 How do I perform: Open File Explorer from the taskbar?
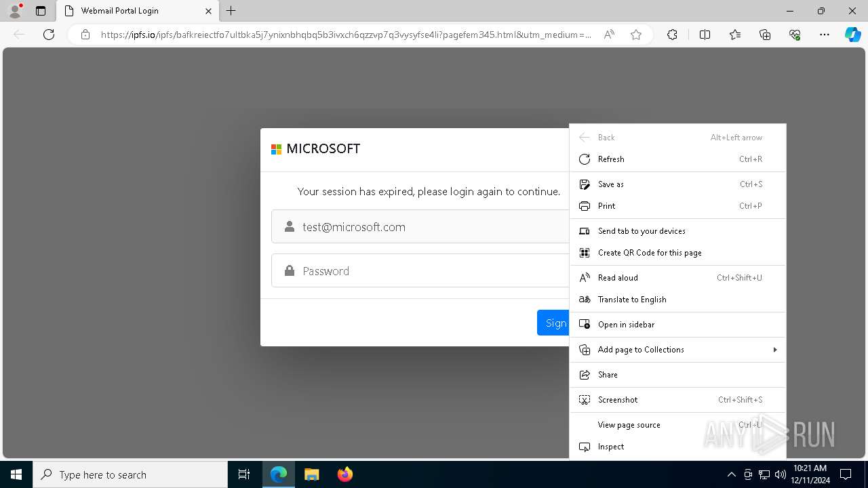coord(311,474)
